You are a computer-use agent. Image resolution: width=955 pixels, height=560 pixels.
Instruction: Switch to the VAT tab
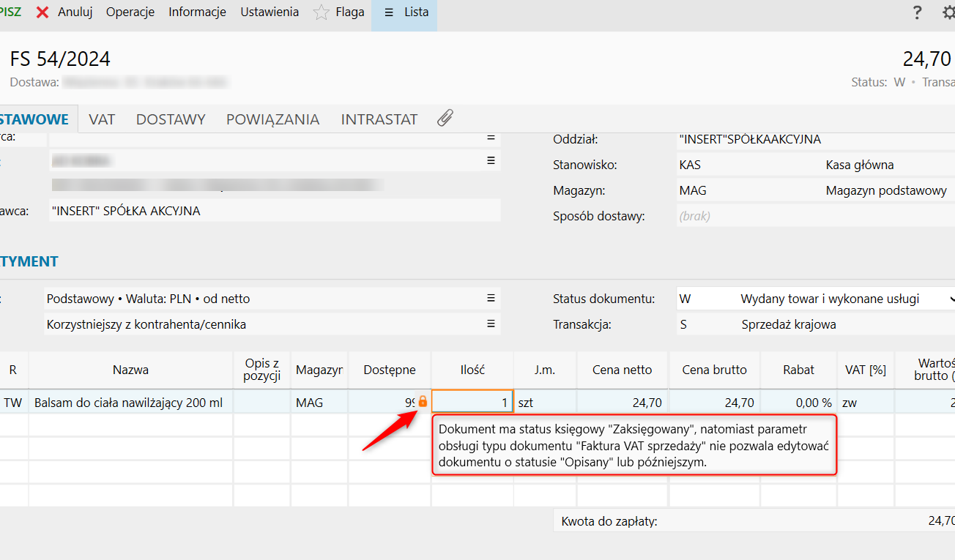click(x=102, y=119)
